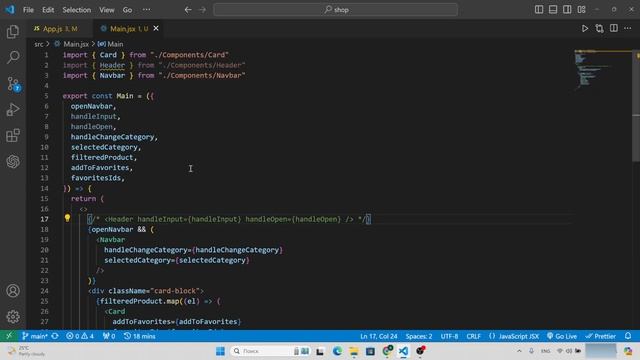Start server with Go Live
Image resolution: width=640 pixels, height=360 pixels.
[x=562, y=336]
